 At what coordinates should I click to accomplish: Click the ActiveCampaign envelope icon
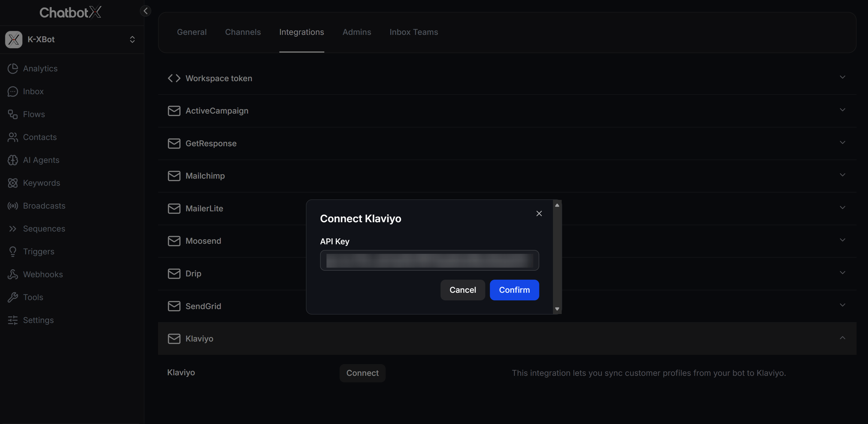coord(174,111)
